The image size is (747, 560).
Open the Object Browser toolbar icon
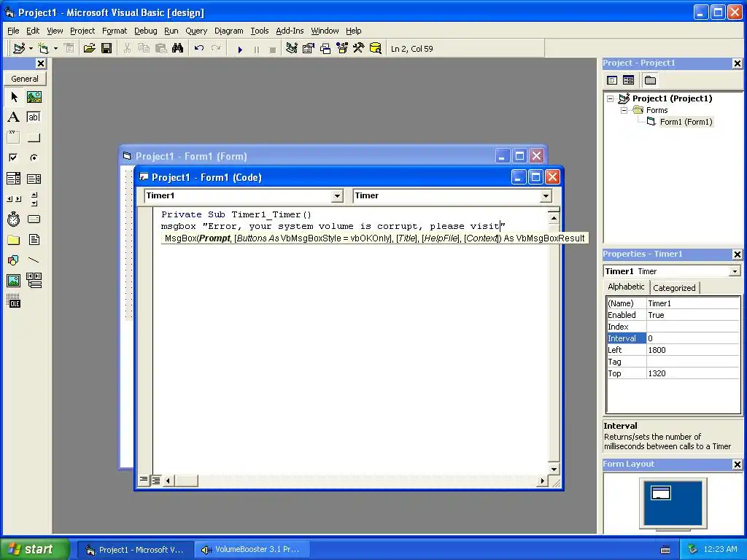click(342, 49)
